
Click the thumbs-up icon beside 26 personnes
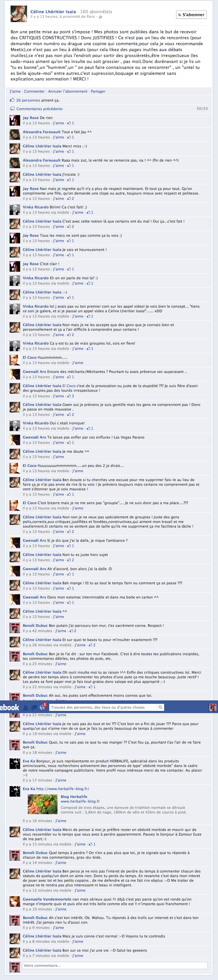coord(12,100)
